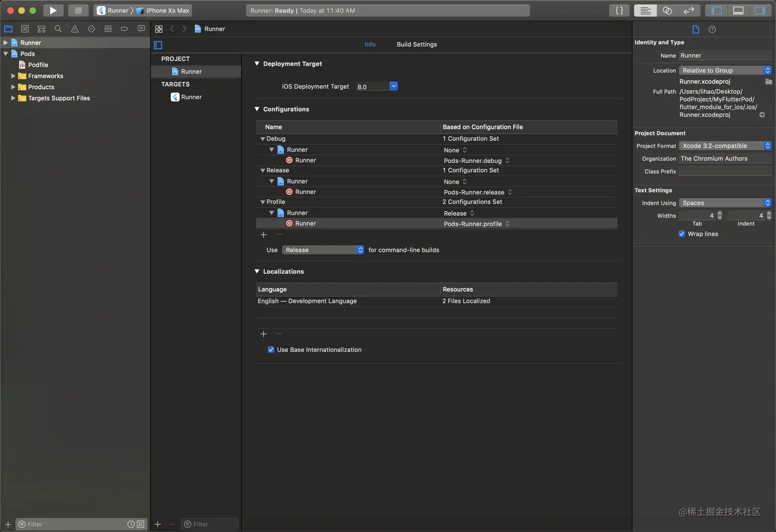776x532 pixels.
Task: Toggle Use Base Internationalization checkbox
Action: [271, 350]
